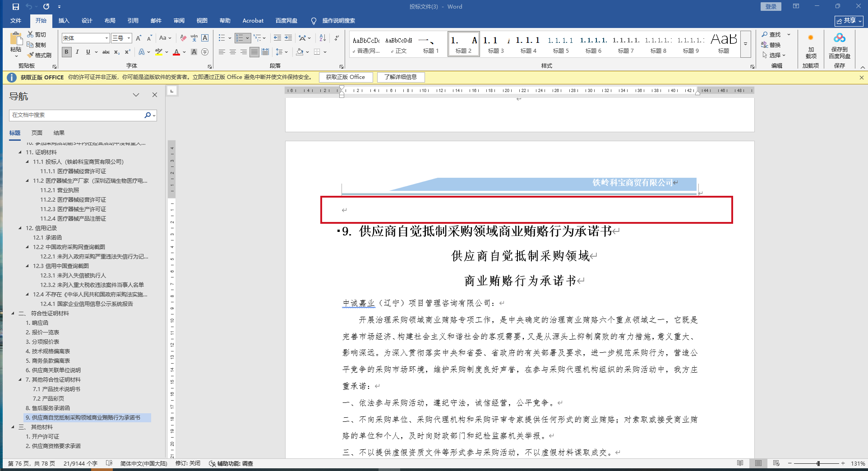Click the 获取正版 Office button

346,77
